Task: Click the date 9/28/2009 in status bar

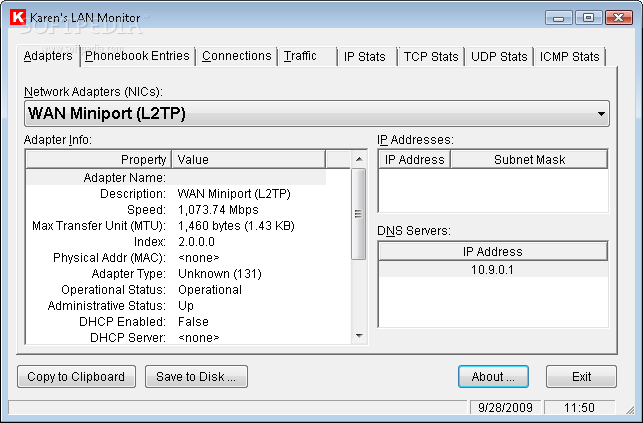Action: point(506,408)
